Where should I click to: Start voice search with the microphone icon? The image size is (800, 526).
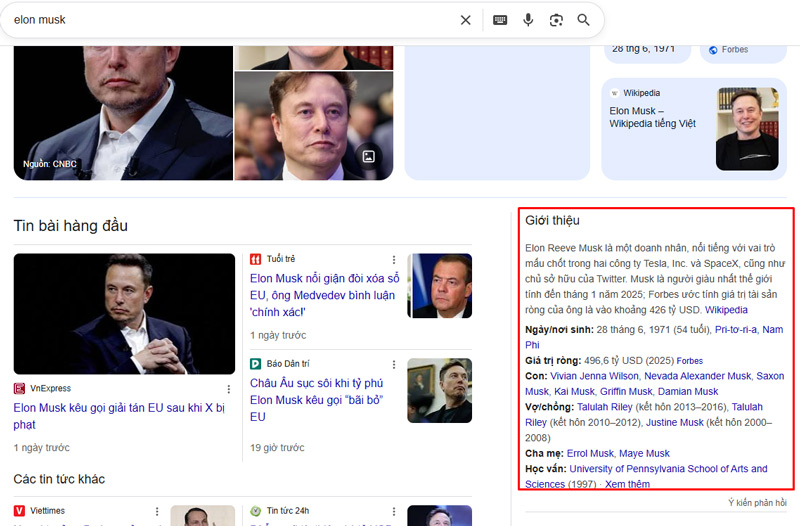click(528, 20)
